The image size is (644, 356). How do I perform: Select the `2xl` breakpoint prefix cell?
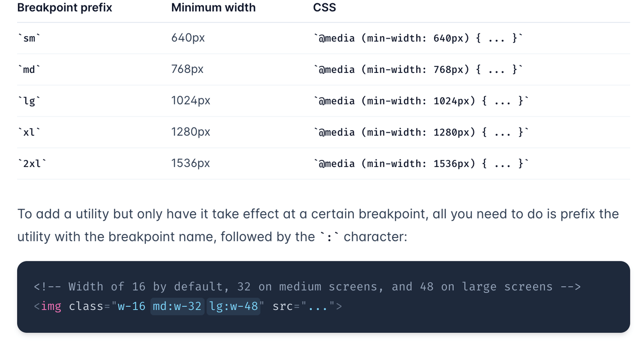click(x=32, y=163)
